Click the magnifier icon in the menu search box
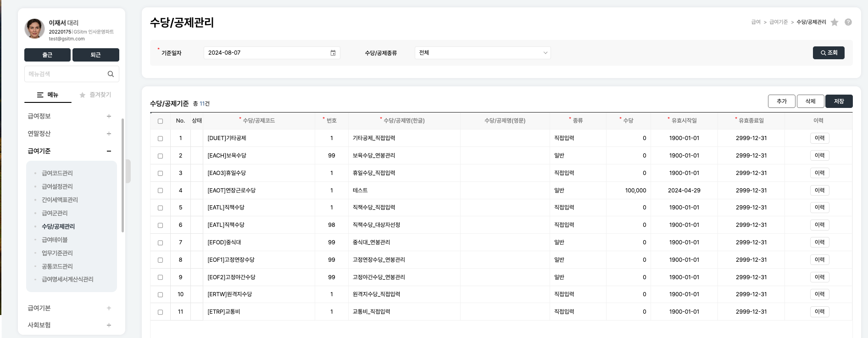 pos(111,74)
